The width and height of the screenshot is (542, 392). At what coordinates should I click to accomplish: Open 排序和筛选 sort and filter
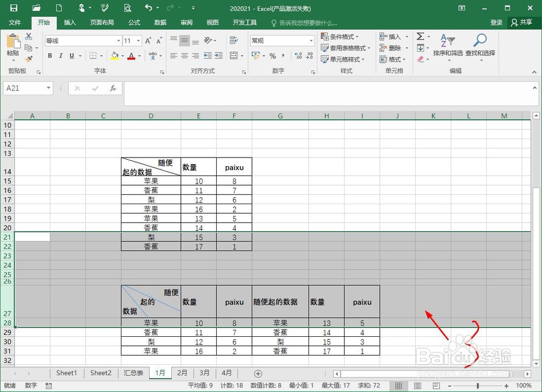[x=448, y=47]
